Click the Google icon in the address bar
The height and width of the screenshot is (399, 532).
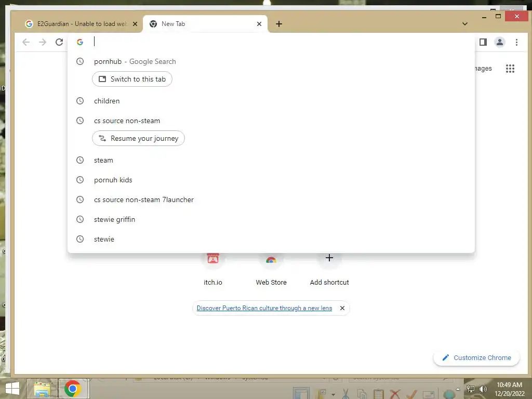80,42
